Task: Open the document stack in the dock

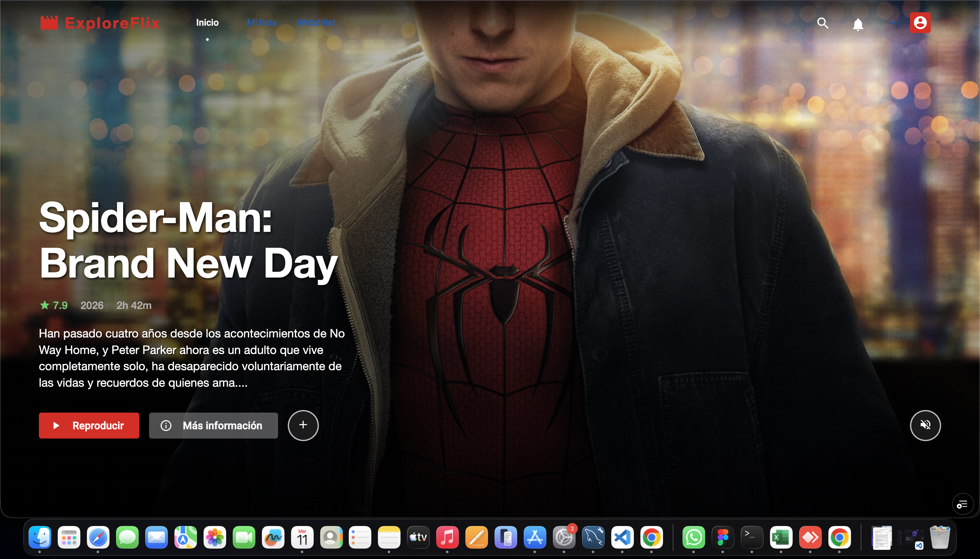Action: pyautogui.click(x=882, y=537)
